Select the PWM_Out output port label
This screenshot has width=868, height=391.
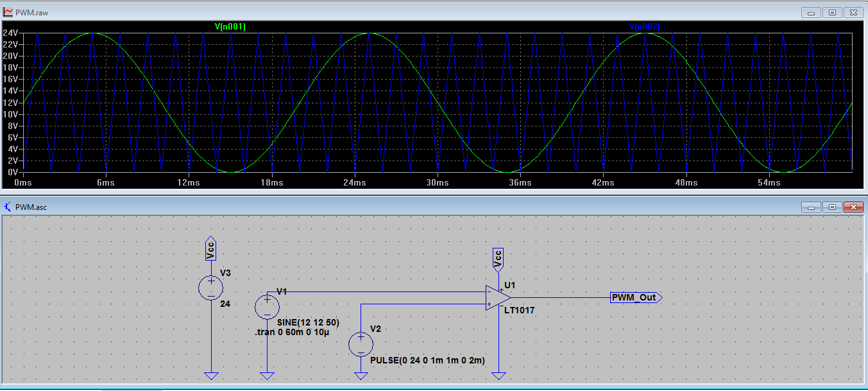(x=636, y=297)
